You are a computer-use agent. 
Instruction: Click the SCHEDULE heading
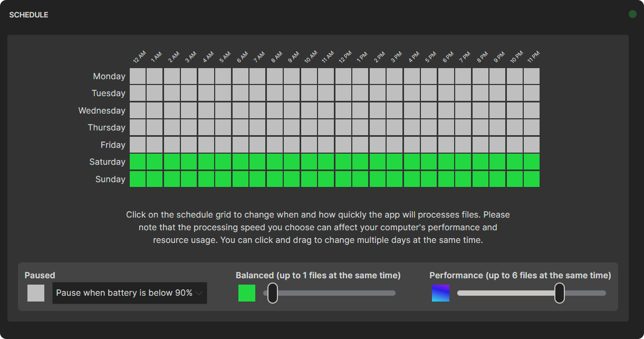coord(28,14)
